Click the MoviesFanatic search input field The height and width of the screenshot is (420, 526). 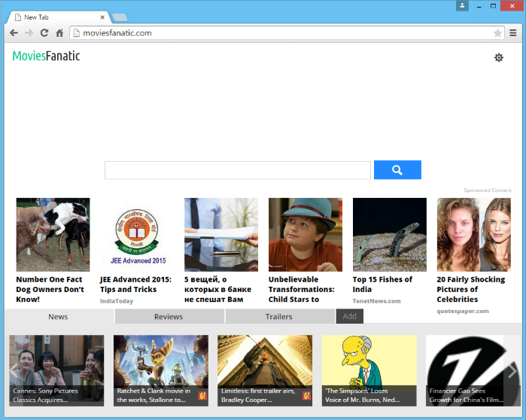(238, 170)
